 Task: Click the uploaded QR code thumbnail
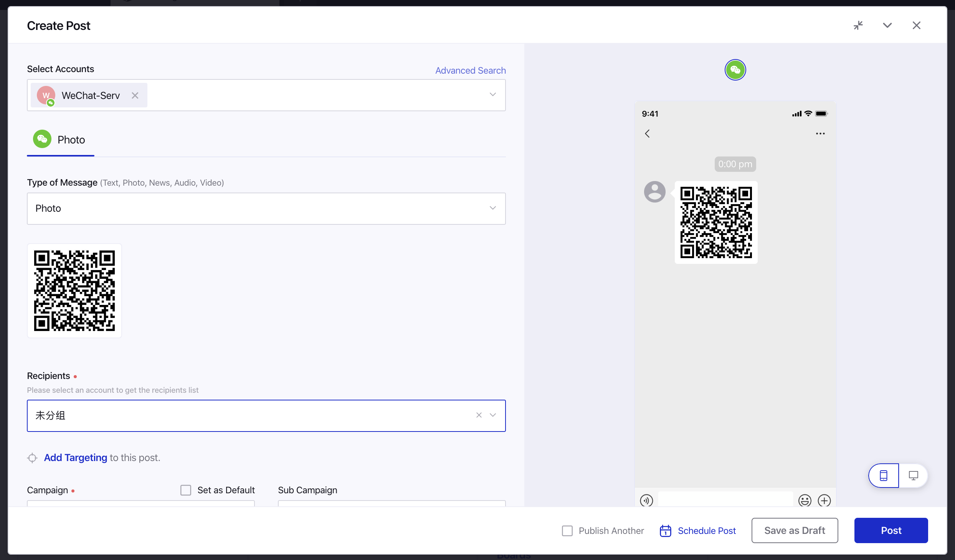point(74,291)
